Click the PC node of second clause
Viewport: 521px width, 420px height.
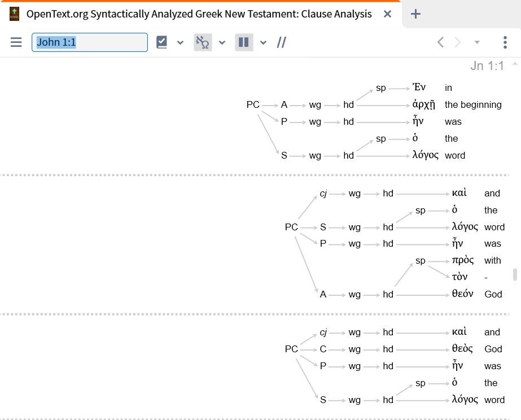291,227
